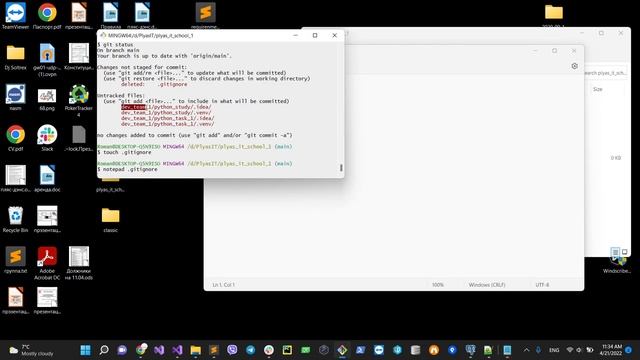This screenshot has width=640, height=360.
Task: Click UTF-8 encoding status in Notepad
Action: pyautogui.click(x=542, y=285)
